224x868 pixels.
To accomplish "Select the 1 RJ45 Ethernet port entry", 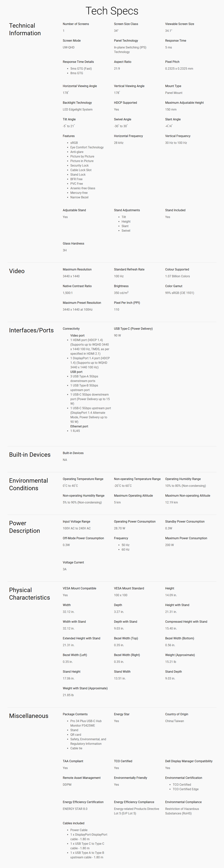I will point(75,431).
